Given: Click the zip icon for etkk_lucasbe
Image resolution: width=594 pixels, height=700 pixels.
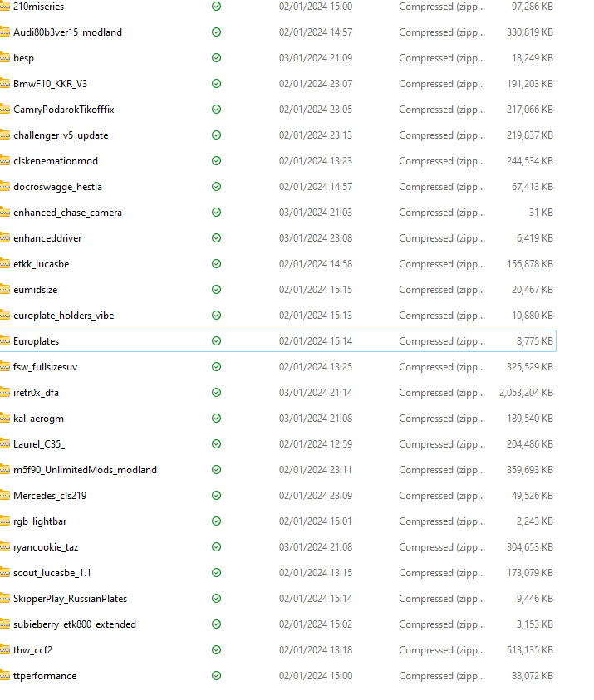Looking at the screenshot, I should click(x=4, y=264).
